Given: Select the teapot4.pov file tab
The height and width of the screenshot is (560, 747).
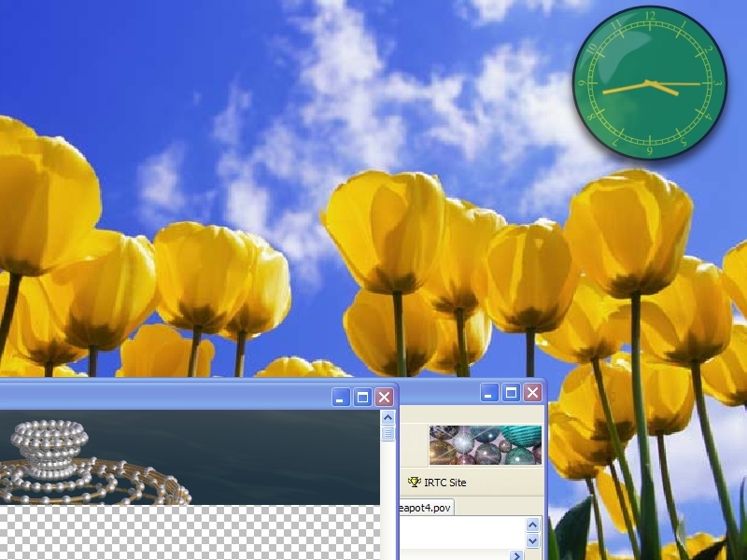Looking at the screenshot, I should 427,508.
